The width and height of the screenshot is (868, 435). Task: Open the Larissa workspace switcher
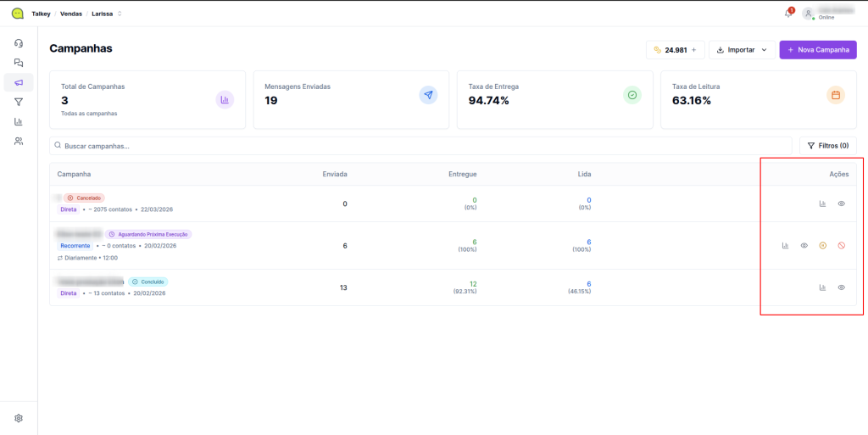106,14
